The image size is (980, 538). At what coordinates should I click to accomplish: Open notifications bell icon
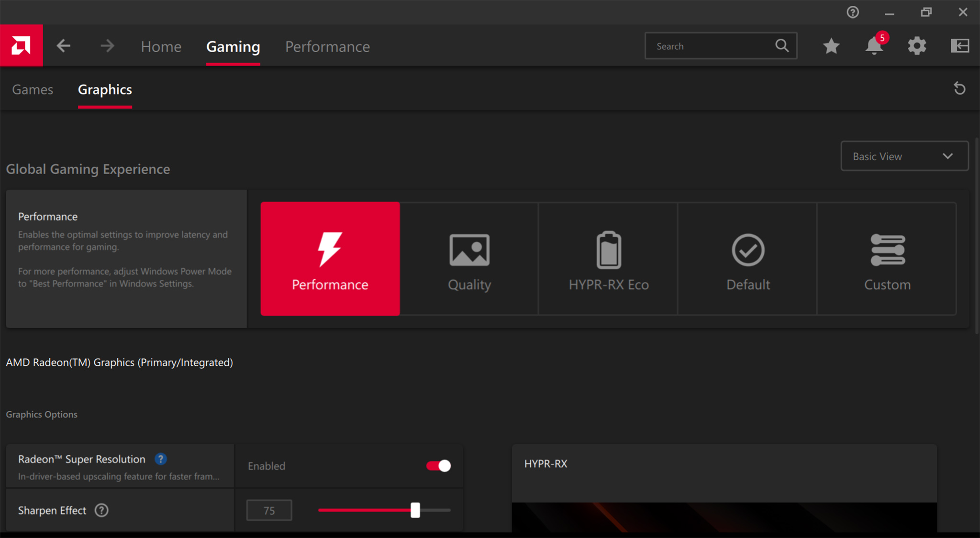point(874,46)
